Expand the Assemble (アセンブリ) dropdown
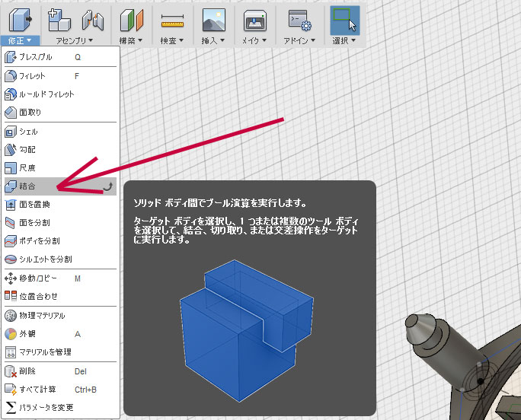This screenshot has width=521, height=420. (x=75, y=40)
